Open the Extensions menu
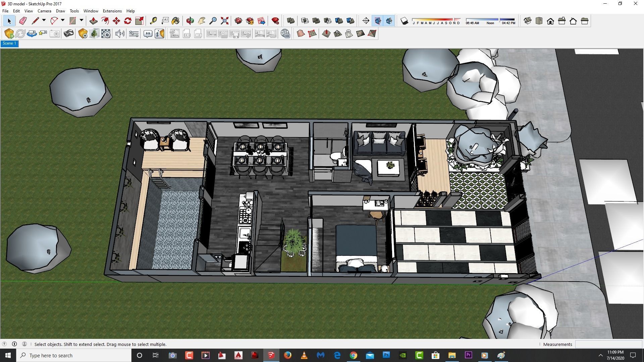The height and width of the screenshot is (362, 644). tap(112, 11)
